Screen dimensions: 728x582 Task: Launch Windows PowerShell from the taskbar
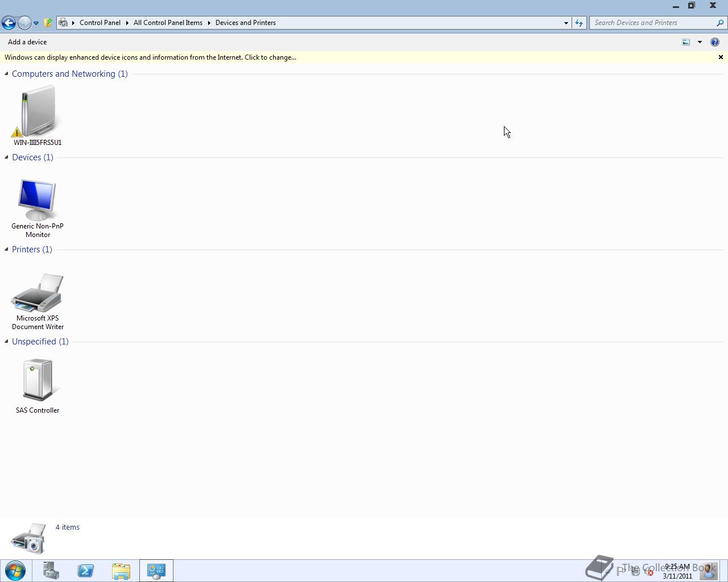point(86,571)
